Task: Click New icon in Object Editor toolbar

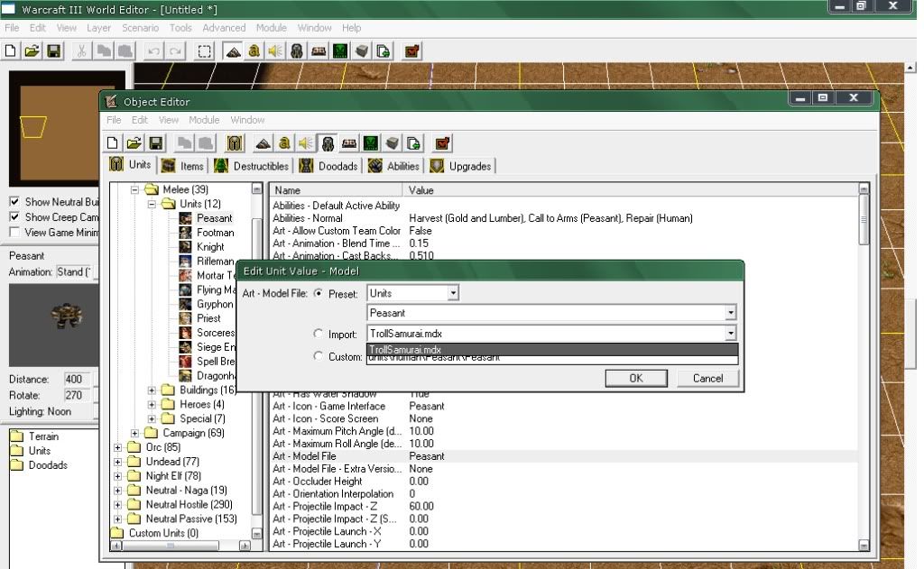Action: pyautogui.click(x=113, y=143)
